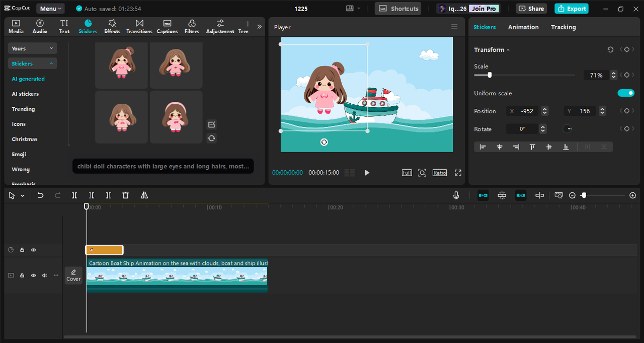
Task: Hide the sticker track with eye icon
Action: coord(34,250)
